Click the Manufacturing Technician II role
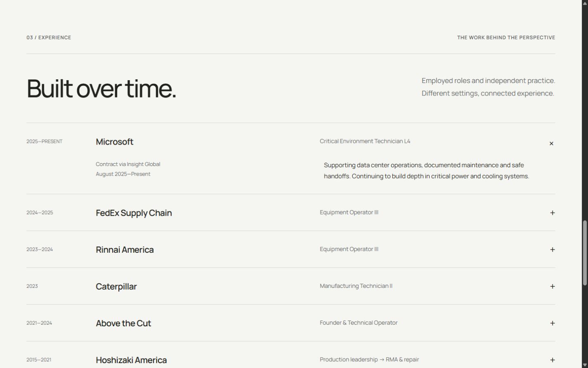This screenshot has width=588, height=368. click(x=356, y=286)
